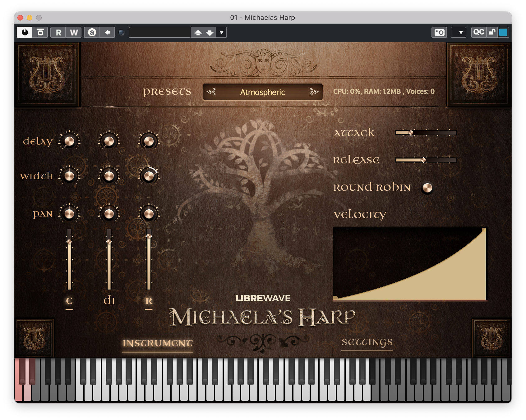
Task: Click the CPU and RAM status text
Action: click(384, 91)
